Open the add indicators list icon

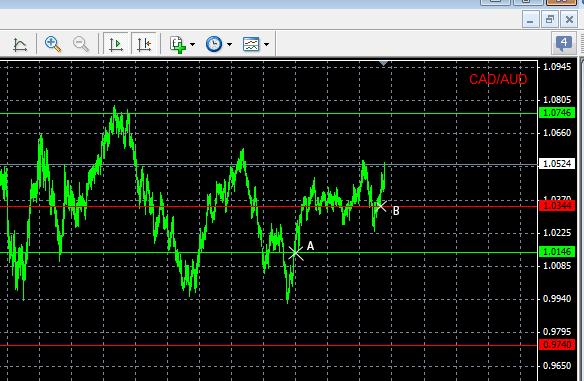[x=178, y=44]
